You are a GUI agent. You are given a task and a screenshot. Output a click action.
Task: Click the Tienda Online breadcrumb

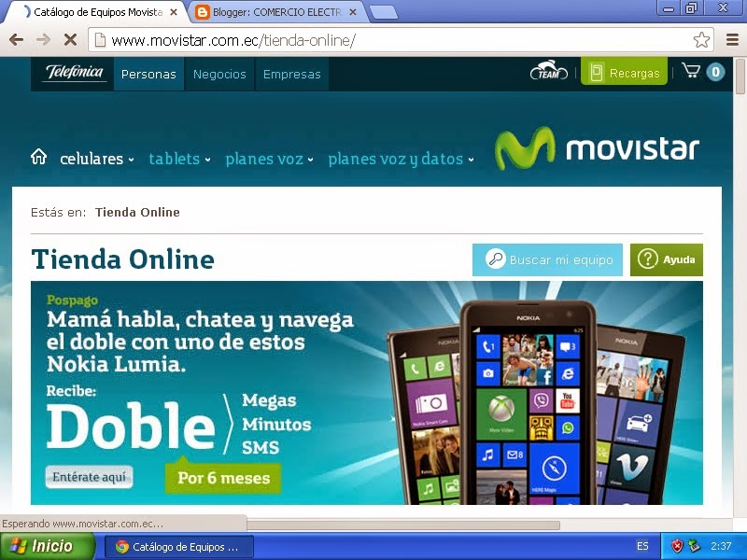pos(137,212)
